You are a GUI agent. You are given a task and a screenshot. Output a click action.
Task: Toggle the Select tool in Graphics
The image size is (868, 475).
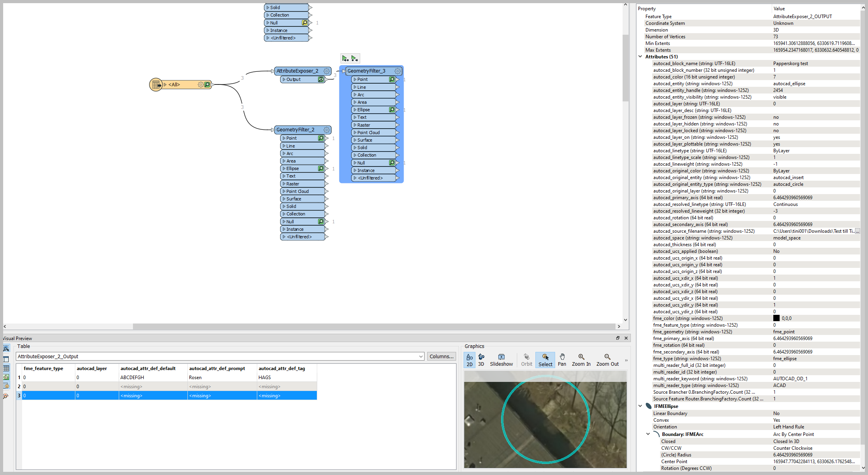point(545,360)
